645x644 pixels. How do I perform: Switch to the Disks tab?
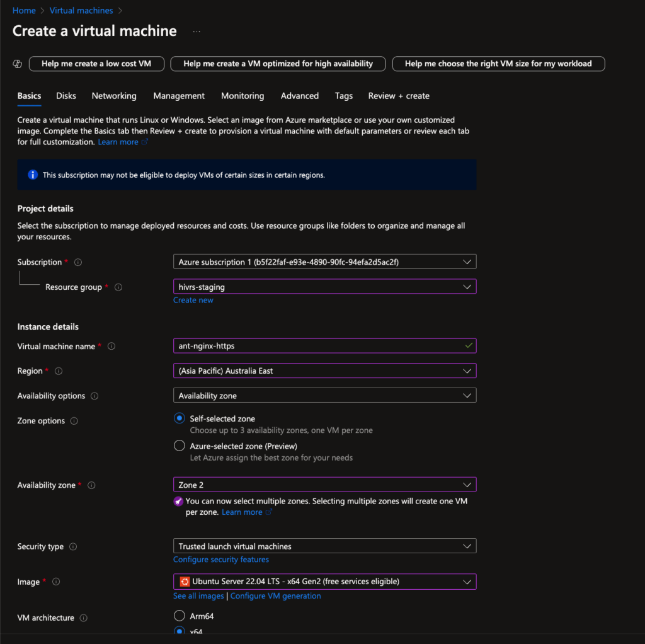click(x=66, y=96)
